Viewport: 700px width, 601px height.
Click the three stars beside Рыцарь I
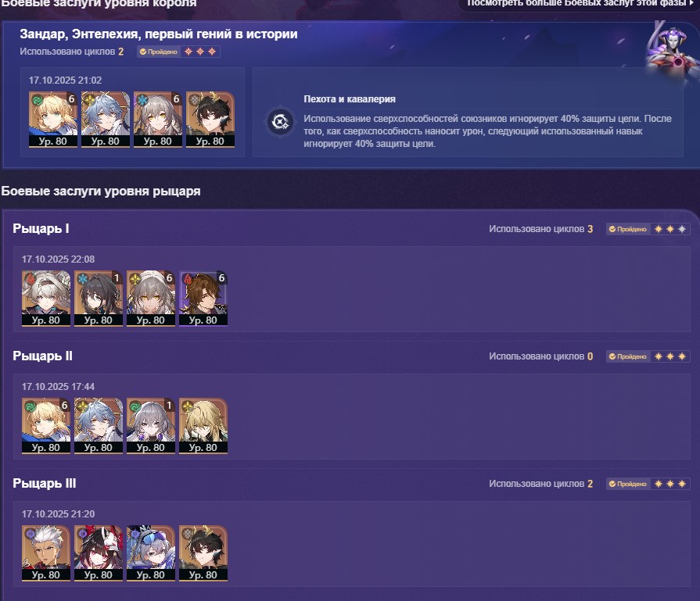[x=670, y=229]
